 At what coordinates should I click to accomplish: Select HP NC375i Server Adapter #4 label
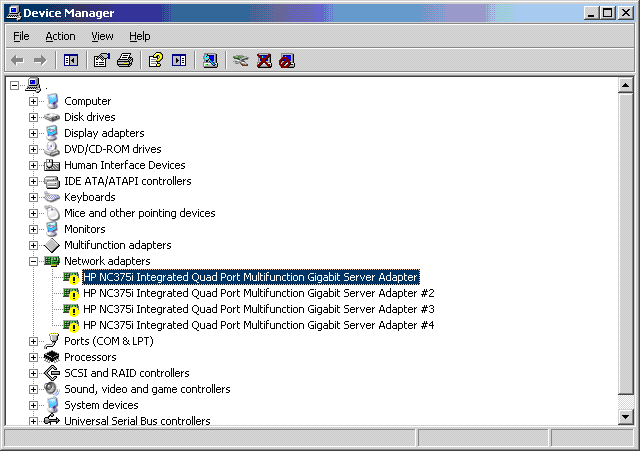coord(259,325)
